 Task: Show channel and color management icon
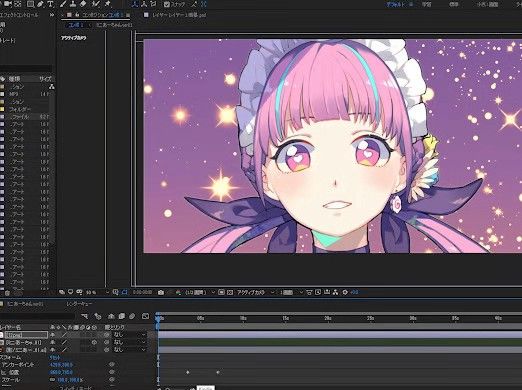(x=178, y=292)
